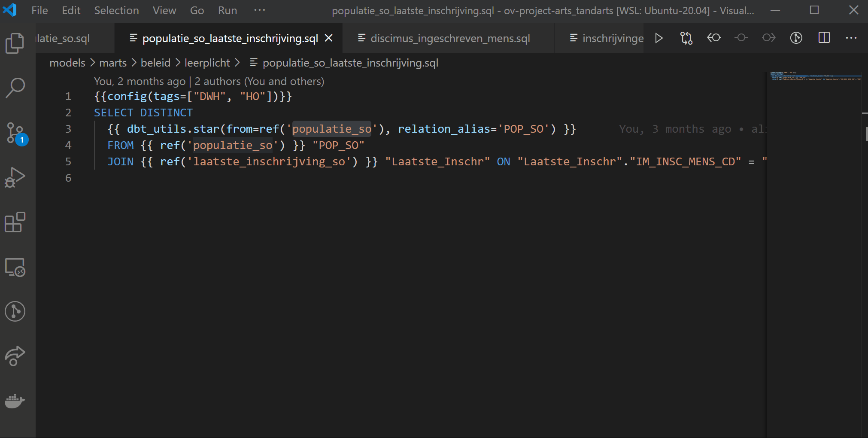
Task: Open More Actions ellipsis in editor toolbar
Action: (851, 38)
